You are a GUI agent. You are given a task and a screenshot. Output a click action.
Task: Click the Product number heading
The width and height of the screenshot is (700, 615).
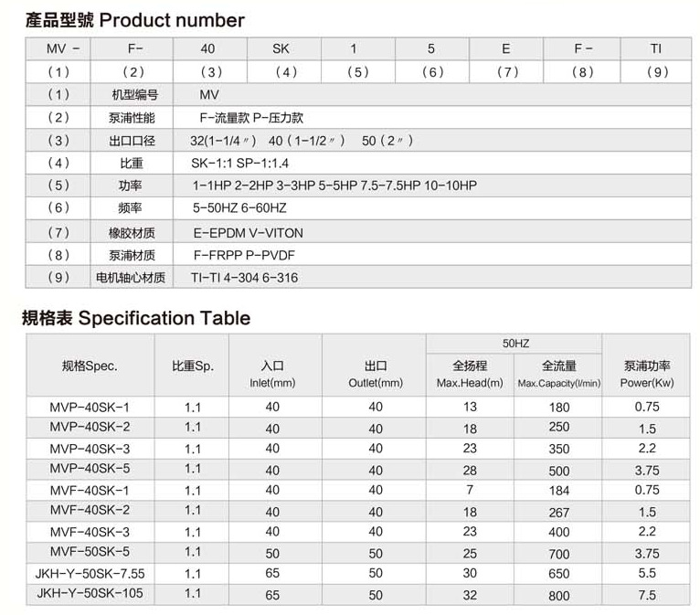pos(133,20)
